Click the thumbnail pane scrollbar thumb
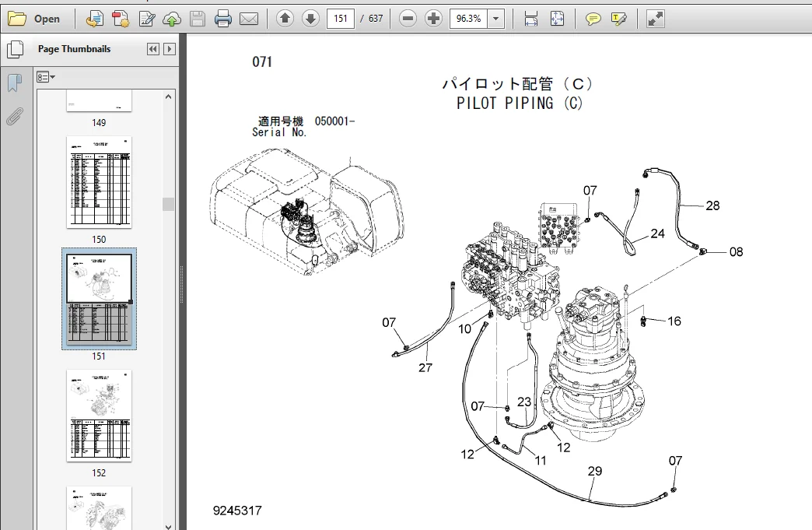The image size is (812, 530). click(168, 204)
